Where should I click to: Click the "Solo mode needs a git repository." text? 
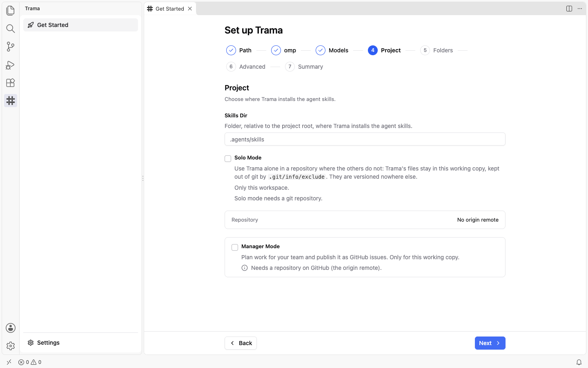[278, 199]
